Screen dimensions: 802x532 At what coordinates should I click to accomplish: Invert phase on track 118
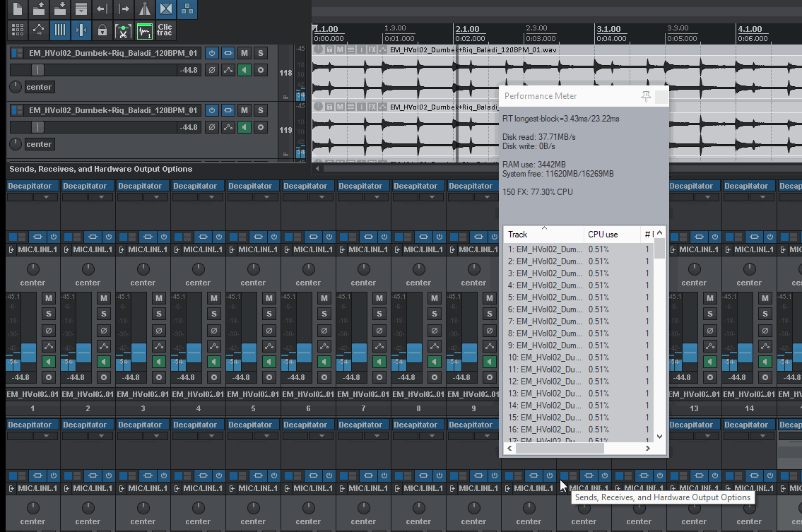[212, 70]
